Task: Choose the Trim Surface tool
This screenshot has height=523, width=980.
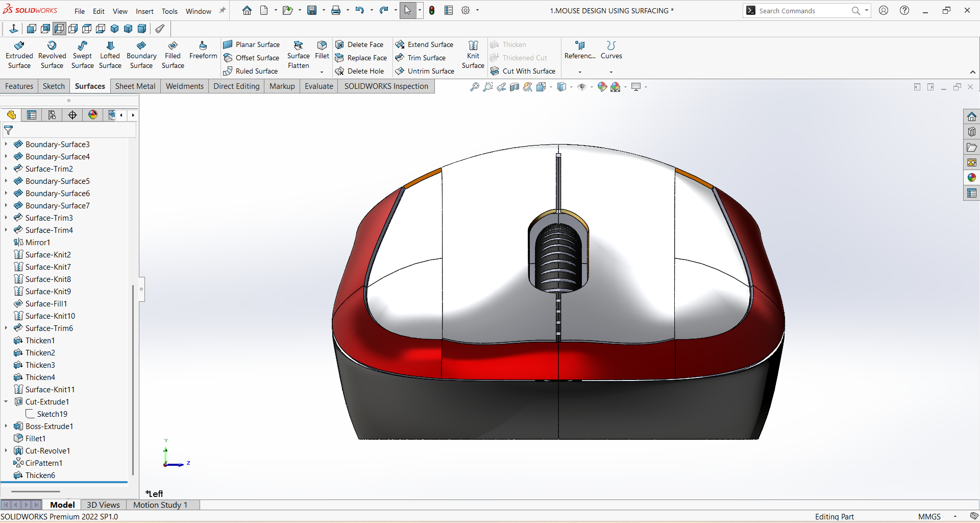Action: coord(426,58)
